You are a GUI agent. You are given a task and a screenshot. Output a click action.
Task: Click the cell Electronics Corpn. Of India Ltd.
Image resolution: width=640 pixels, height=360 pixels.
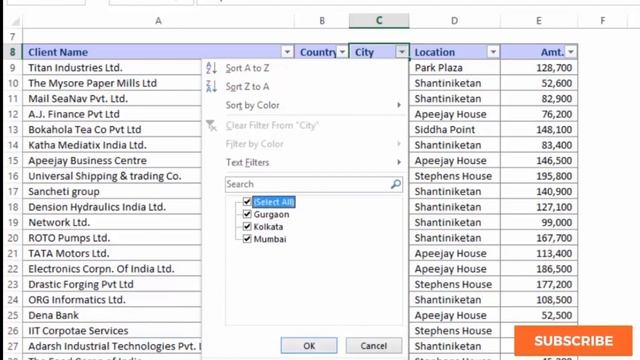click(x=112, y=269)
